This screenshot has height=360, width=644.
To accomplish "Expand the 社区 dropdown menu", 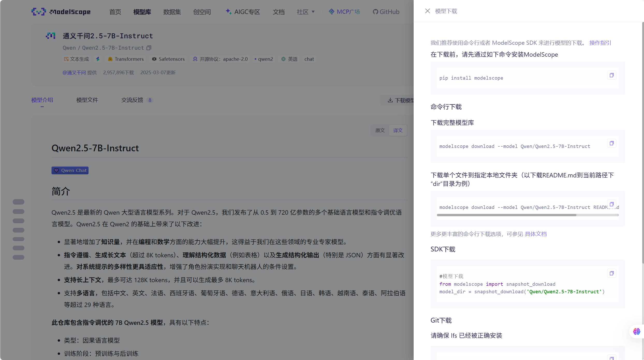I will click(306, 12).
